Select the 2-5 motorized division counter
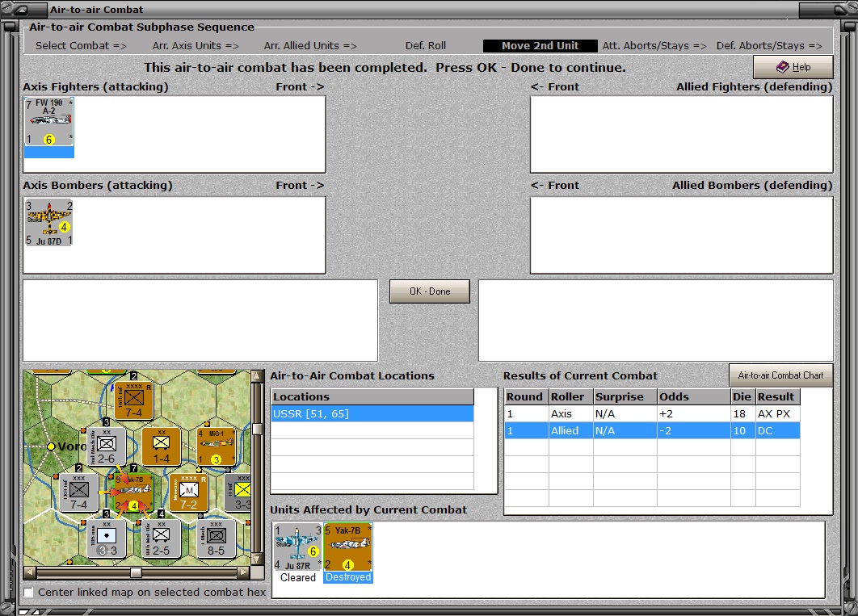 tap(162, 538)
